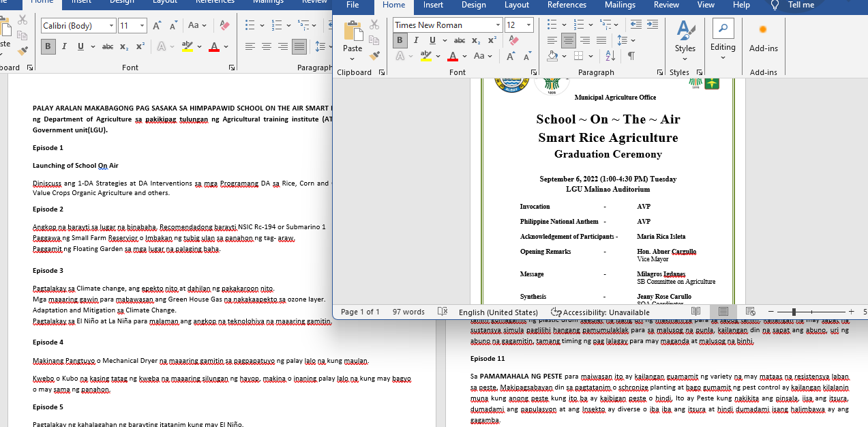
Task: Toggle Center alignment in the front window
Action: coord(569,40)
